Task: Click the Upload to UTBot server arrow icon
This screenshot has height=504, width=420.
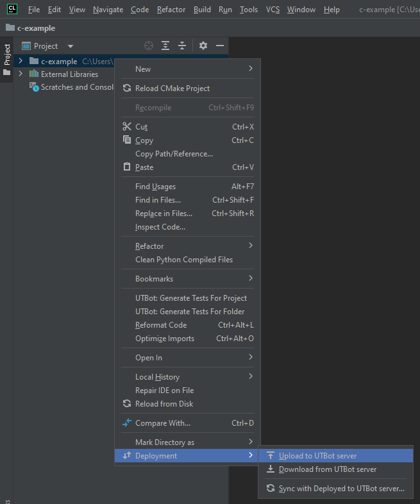Action: [271, 456]
